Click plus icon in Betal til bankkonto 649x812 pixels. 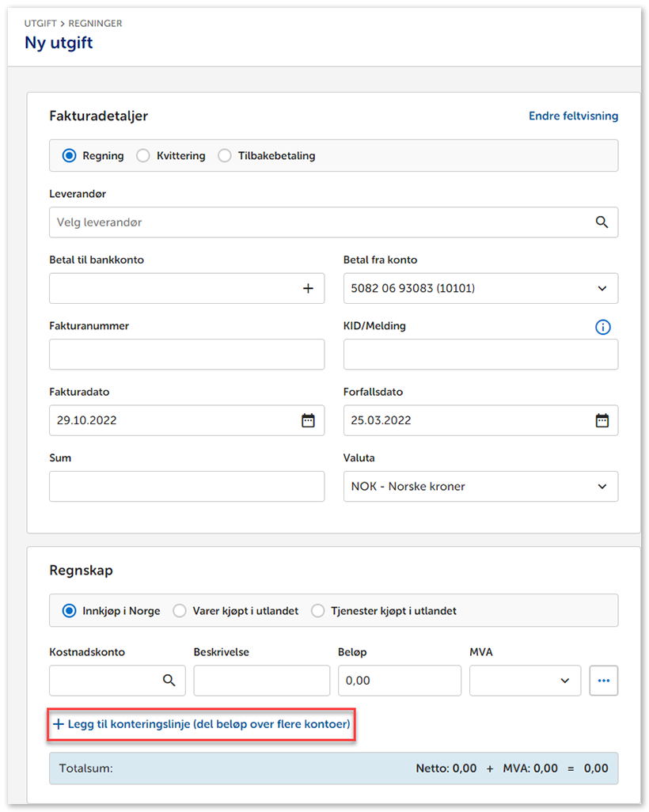point(308,289)
